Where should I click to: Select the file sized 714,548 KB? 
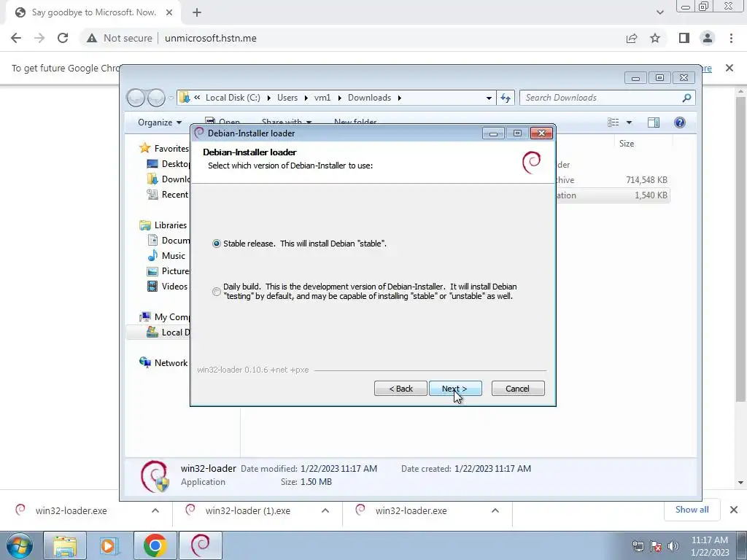(646, 180)
